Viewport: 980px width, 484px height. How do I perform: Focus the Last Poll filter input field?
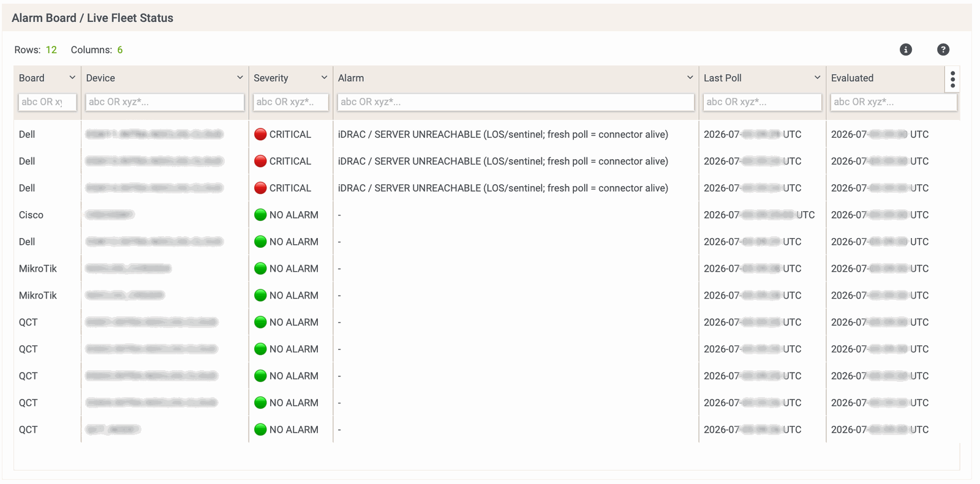coord(763,102)
